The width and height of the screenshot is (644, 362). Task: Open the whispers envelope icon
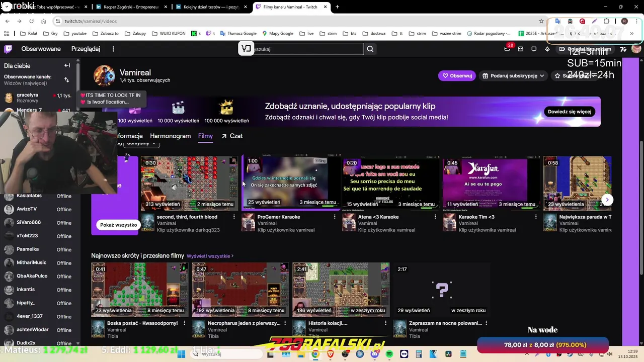(x=520, y=49)
